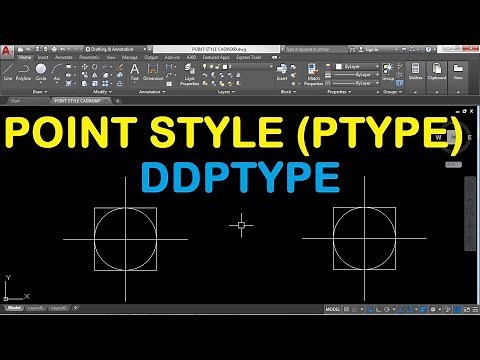This screenshot has height=360, width=480.
Task: Open the AutoCAD application menu
Action: click(7, 51)
